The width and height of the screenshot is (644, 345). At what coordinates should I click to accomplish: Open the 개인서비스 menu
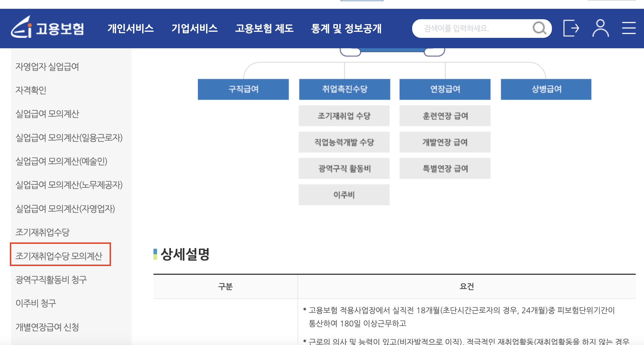pos(130,29)
